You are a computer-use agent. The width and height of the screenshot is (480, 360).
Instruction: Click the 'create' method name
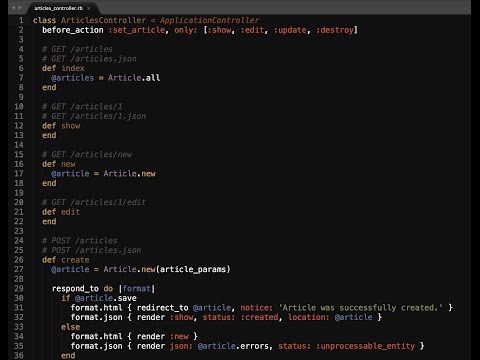(x=75, y=260)
